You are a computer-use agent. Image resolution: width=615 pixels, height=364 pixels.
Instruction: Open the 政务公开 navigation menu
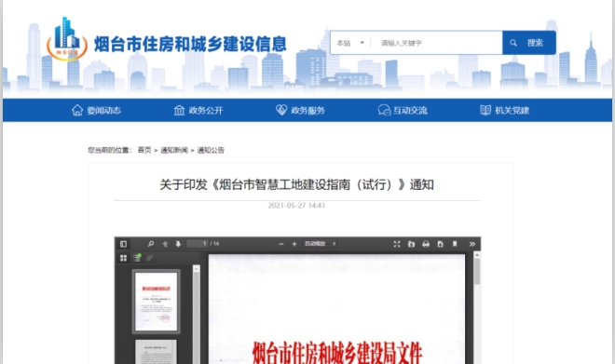coord(198,110)
